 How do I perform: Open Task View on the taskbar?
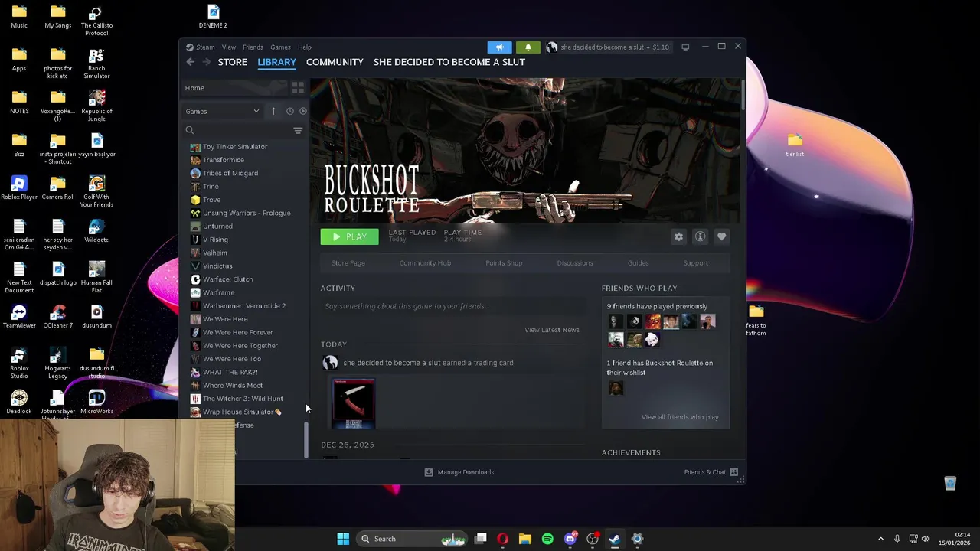(480, 539)
